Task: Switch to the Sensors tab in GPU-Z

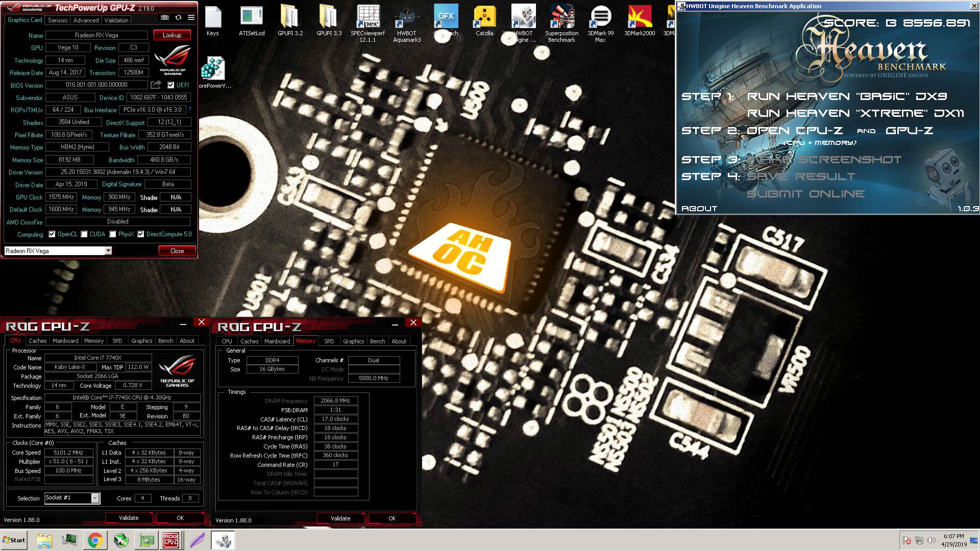Action: point(58,20)
